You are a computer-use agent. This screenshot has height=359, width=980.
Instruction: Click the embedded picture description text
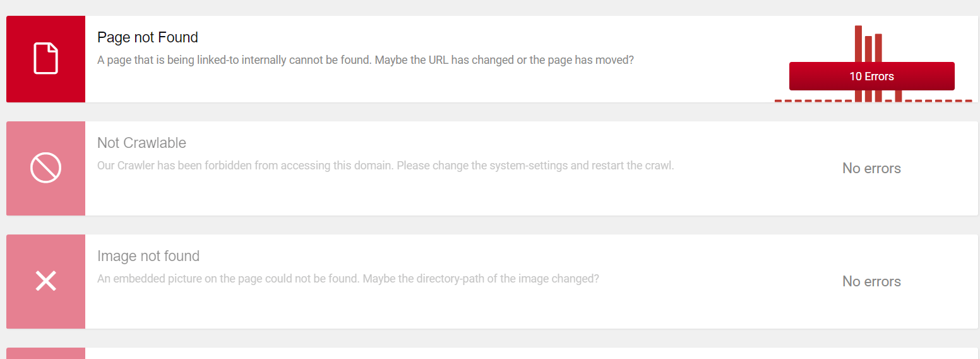348,278
